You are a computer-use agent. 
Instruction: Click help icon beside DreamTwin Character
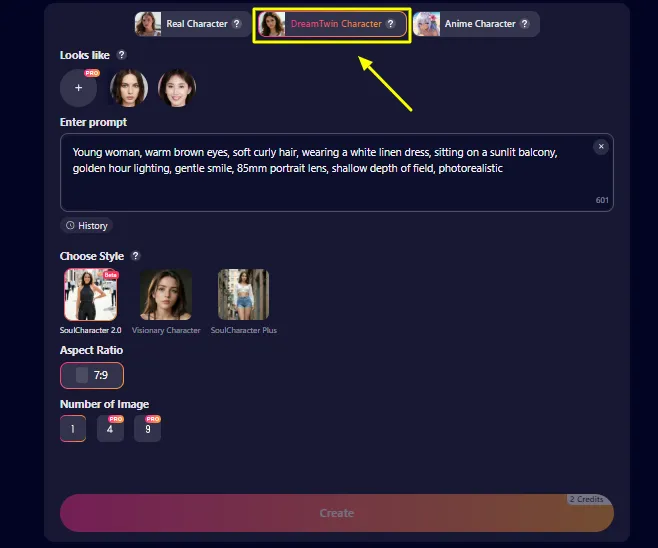391,24
